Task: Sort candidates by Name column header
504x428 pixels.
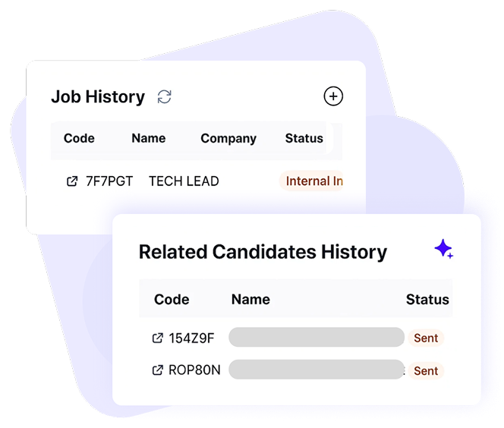Action: [250, 299]
